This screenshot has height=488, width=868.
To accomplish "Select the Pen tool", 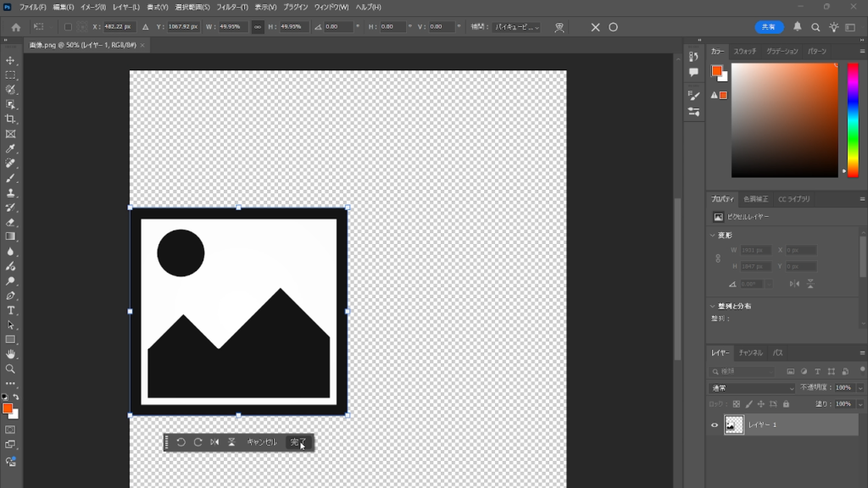I will click(10, 296).
